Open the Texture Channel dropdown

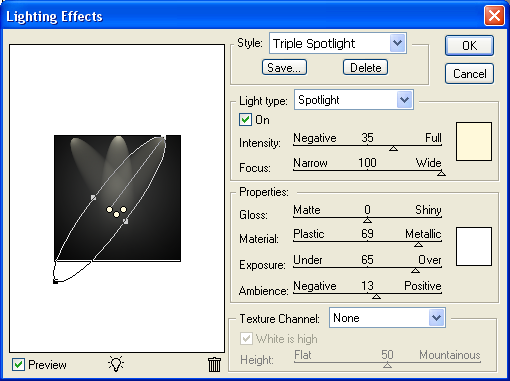pyautogui.click(x=387, y=318)
